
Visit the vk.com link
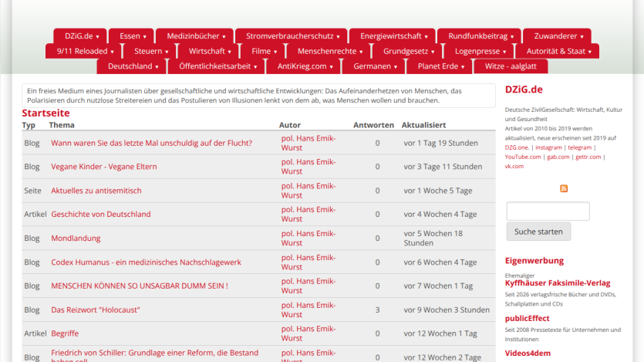pyautogui.click(x=514, y=167)
